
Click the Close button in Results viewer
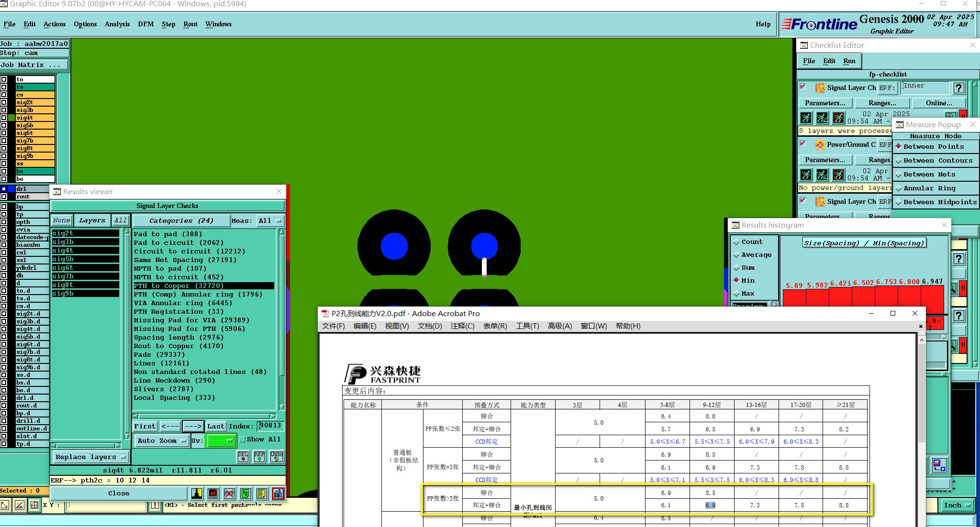pyautogui.click(x=119, y=493)
